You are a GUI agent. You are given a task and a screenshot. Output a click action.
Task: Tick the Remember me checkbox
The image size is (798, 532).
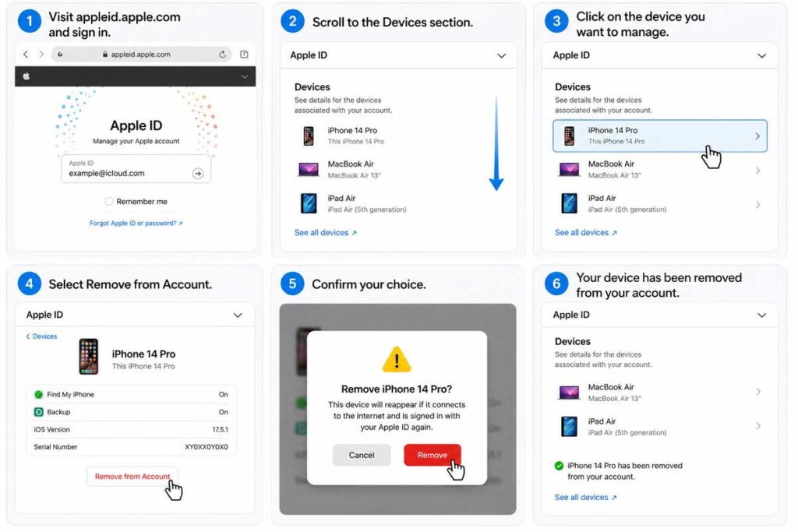[x=109, y=202]
